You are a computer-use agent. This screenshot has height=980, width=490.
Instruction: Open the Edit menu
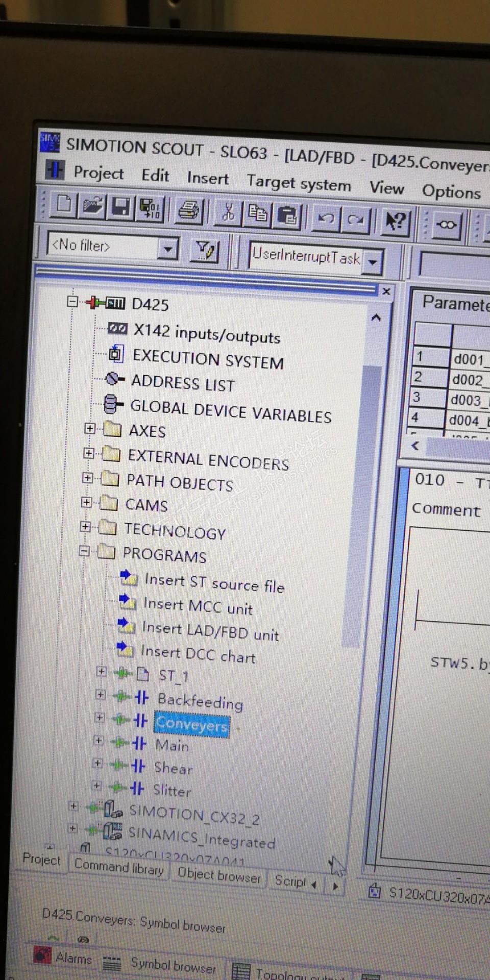pyautogui.click(x=155, y=175)
